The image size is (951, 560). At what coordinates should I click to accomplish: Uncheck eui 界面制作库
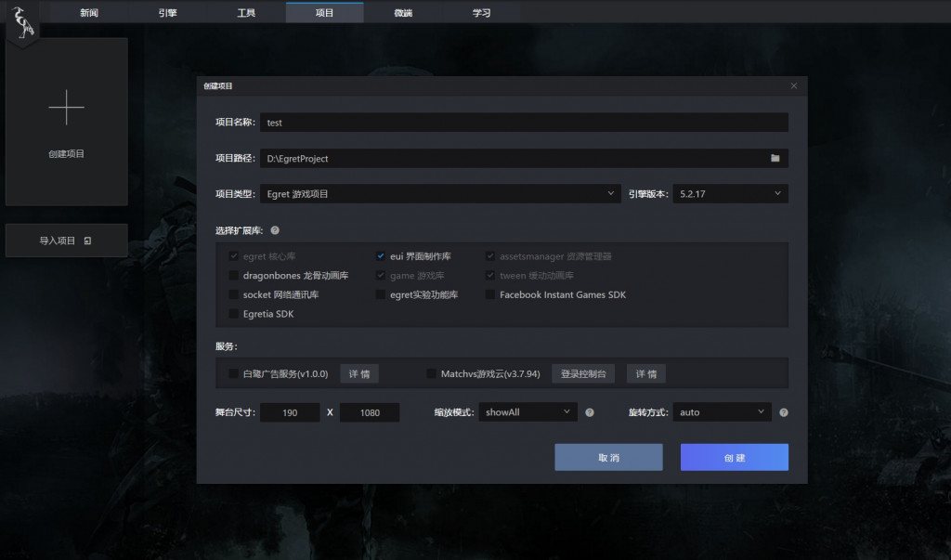click(x=380, y=256)
